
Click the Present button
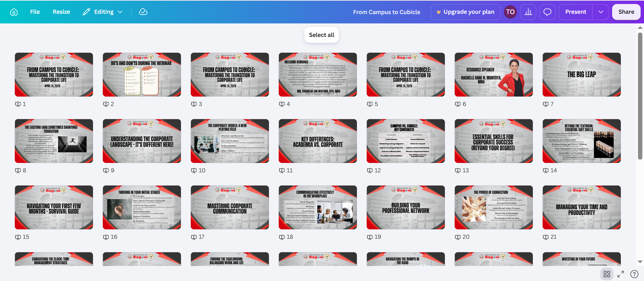click(576, 12)
